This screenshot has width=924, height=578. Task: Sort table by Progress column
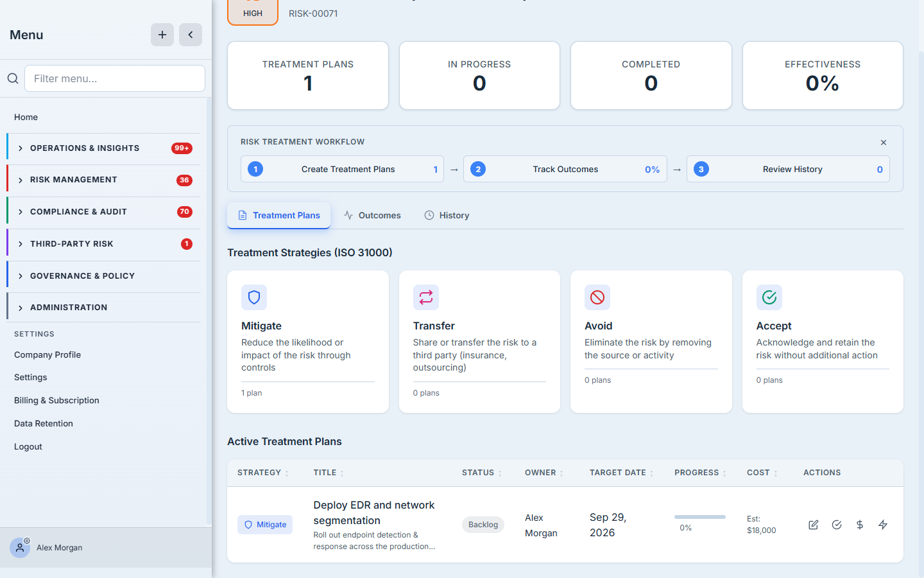pos(701,473)
